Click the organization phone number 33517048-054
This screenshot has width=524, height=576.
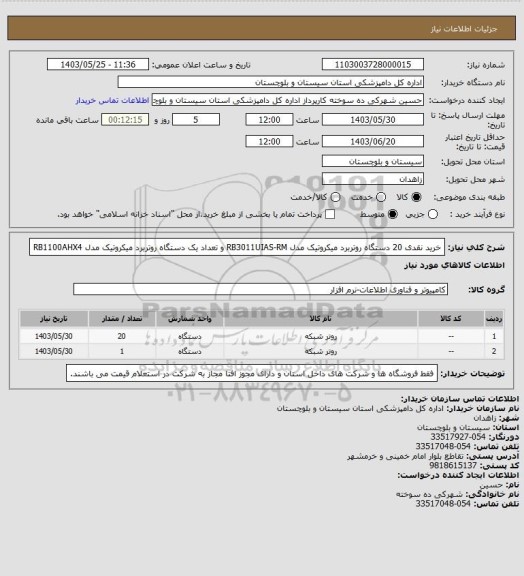click(443, 446)
